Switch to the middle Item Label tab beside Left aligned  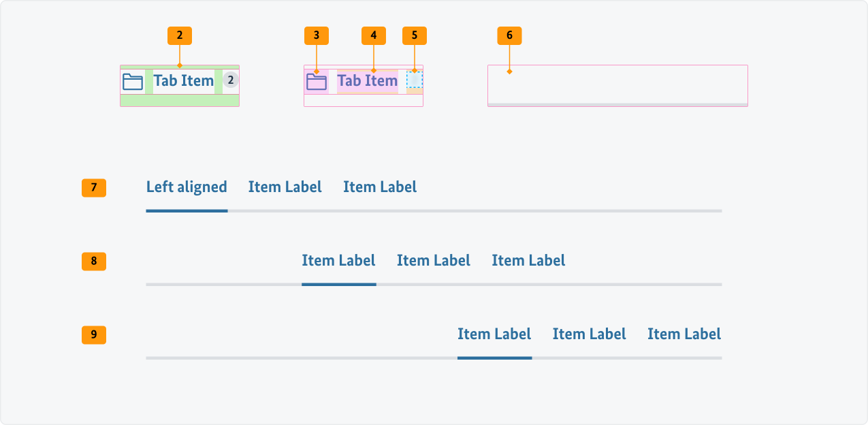[285, 187]
